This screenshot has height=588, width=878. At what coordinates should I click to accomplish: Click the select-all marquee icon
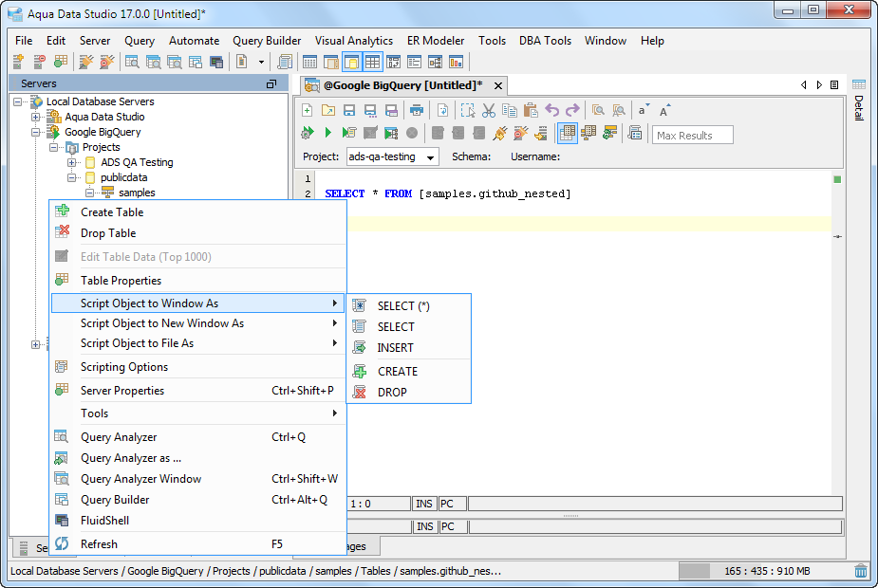468,110
